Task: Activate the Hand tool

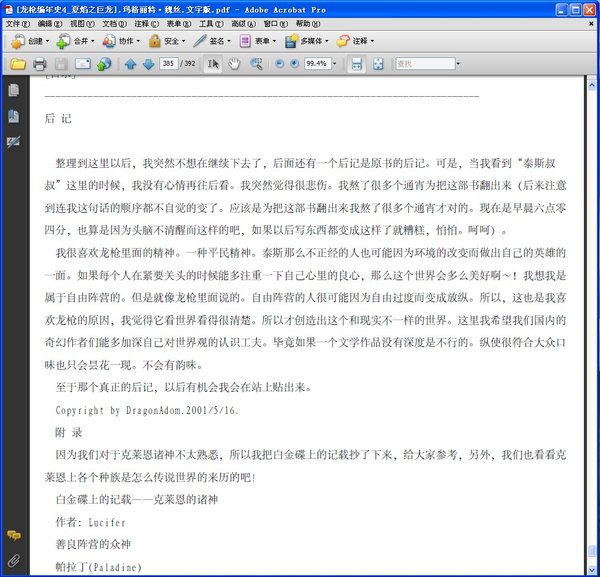Action: pos(234,64)
